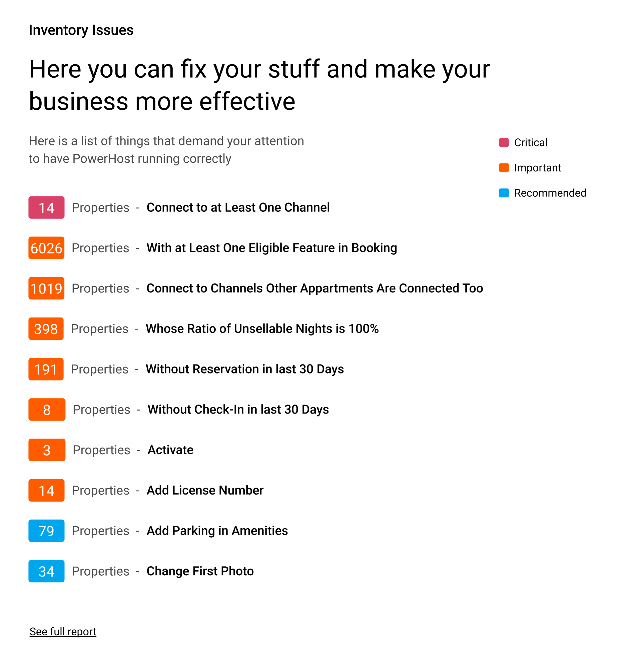Click the 6026 properties count badge
This screenshot has height=672, width=638.
[x=46, y=248]
